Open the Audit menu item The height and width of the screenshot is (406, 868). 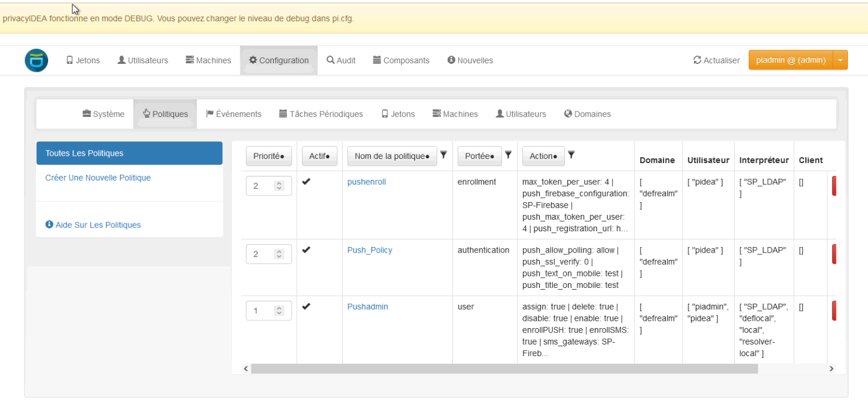tap(341, 60)
